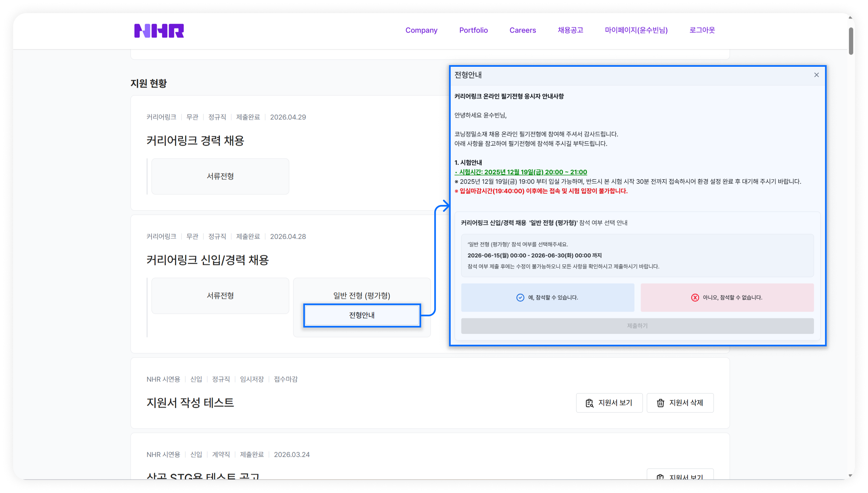The height and width of the screenshot is (493, 868).
Task: Click the 커리어링크 온라인 필기전형 응시자 안내사항 heading
Action: pos(509,96)
